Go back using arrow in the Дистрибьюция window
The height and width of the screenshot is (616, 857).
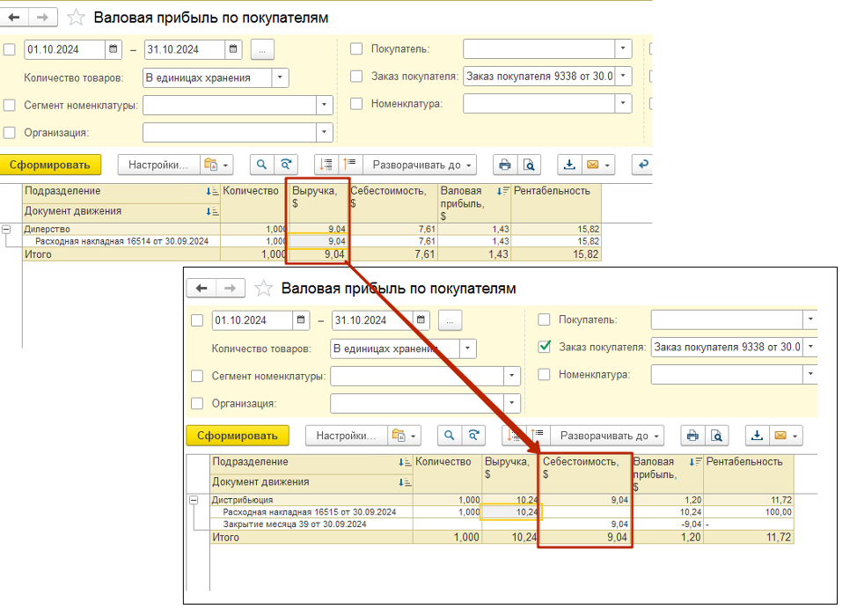point(201,289)
